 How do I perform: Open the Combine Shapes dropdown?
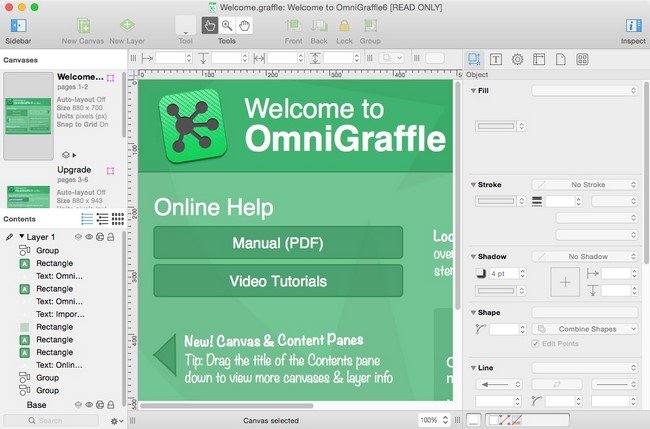(x=585, y=329)
